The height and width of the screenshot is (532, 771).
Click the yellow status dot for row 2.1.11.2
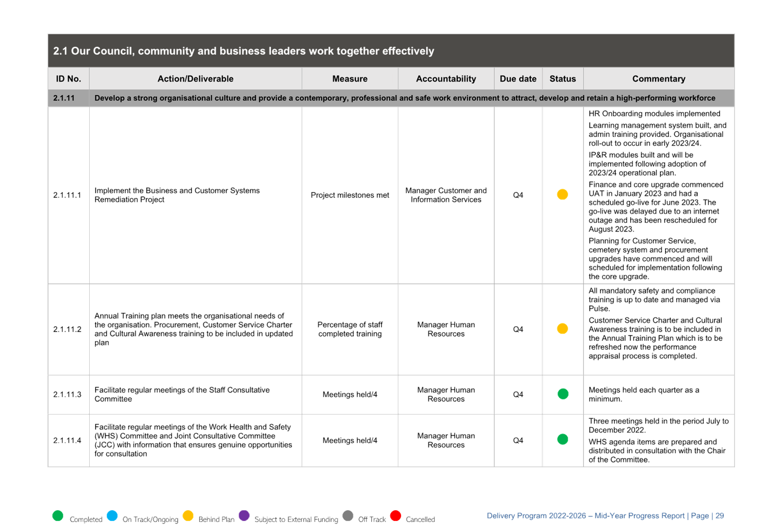tap(562, 328)
